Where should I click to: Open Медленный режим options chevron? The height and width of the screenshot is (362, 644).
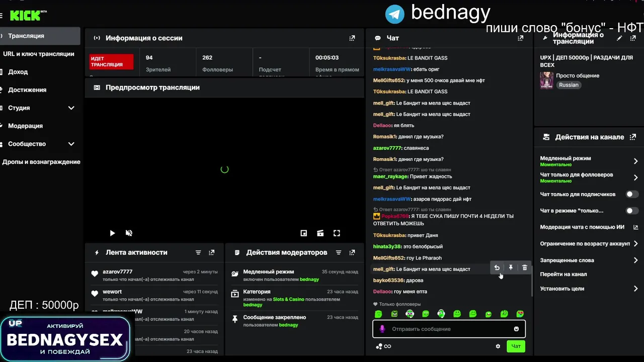635,161
